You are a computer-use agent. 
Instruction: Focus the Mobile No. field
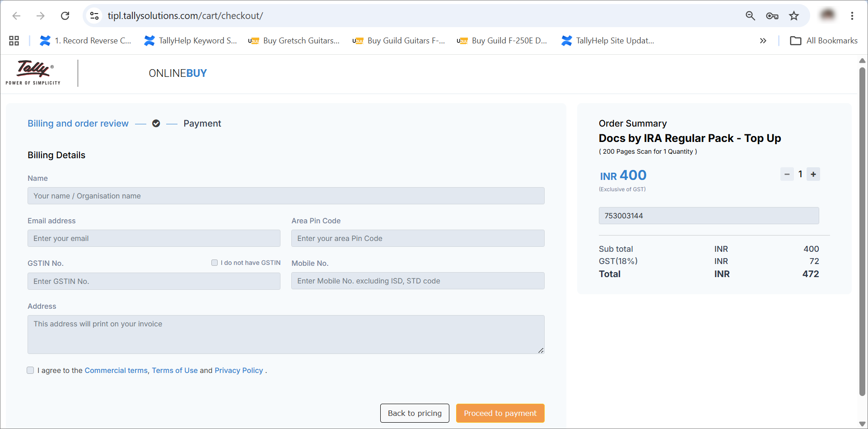pyautogui.click(x=418, y=281)
